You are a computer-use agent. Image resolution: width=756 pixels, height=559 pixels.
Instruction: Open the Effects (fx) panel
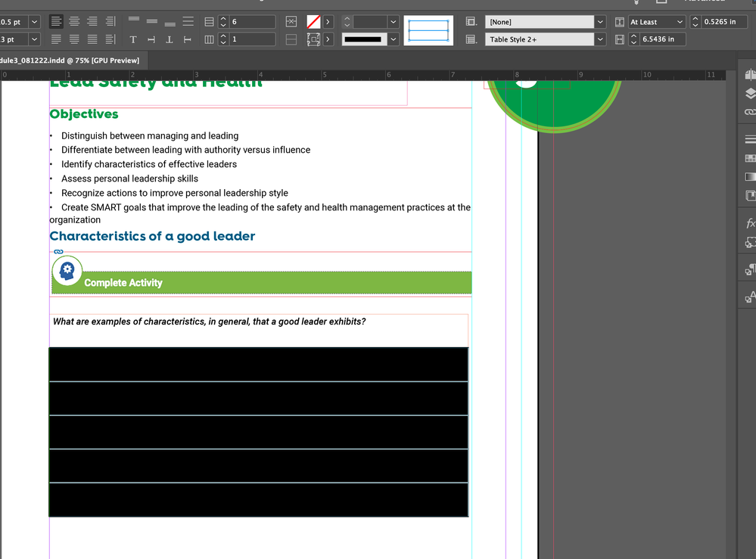click(x=750, y=223)
